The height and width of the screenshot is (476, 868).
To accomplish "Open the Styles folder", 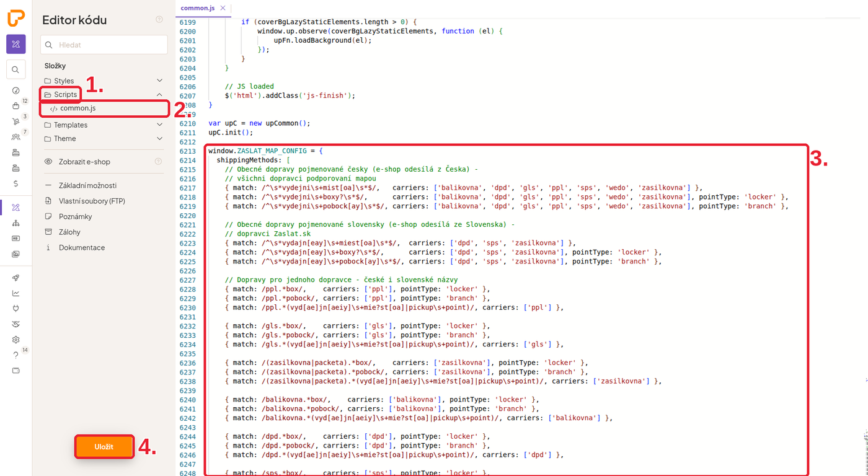I will [59, 81].
